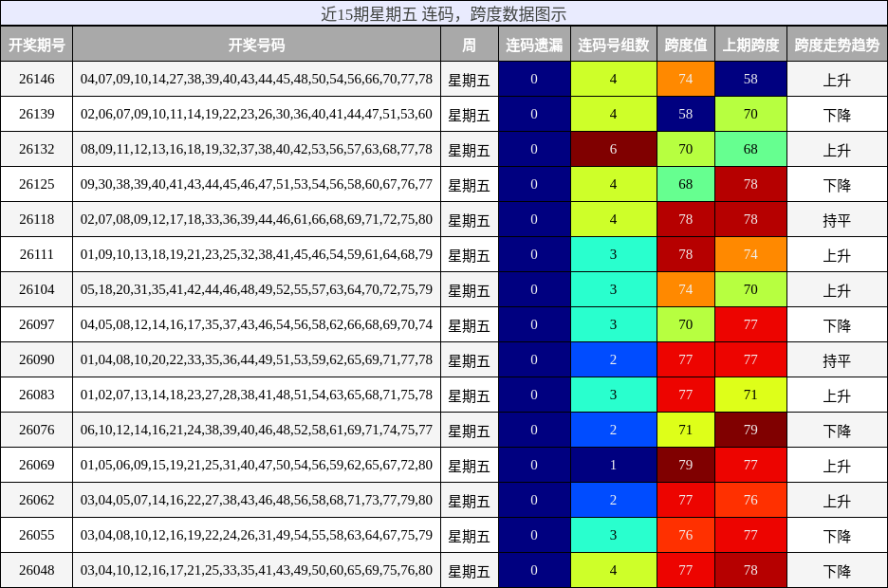Click the winning numbers beginning 08,09,11,12,13
The width and height of the screenshot is (888, 588).
click(x=256, y=149)
